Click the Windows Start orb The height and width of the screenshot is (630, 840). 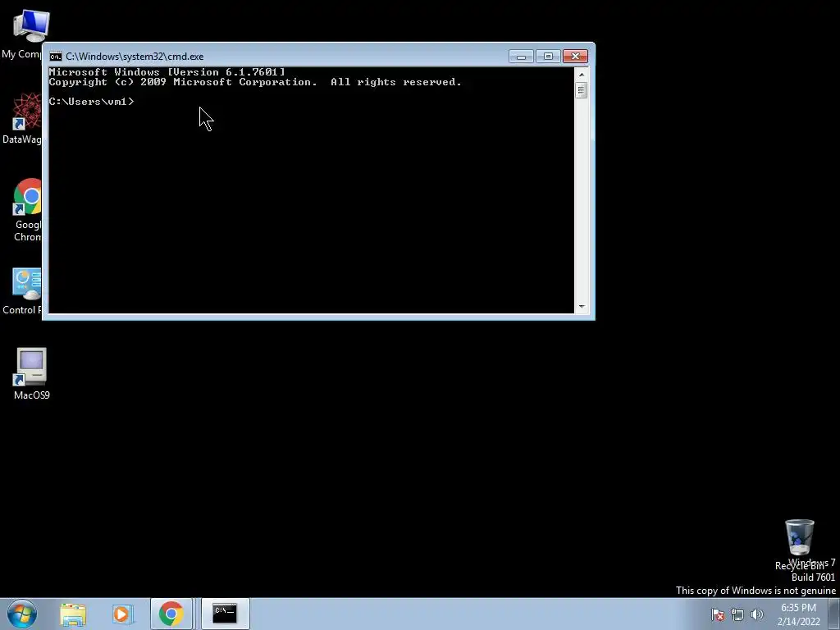[x=22, y=614]
